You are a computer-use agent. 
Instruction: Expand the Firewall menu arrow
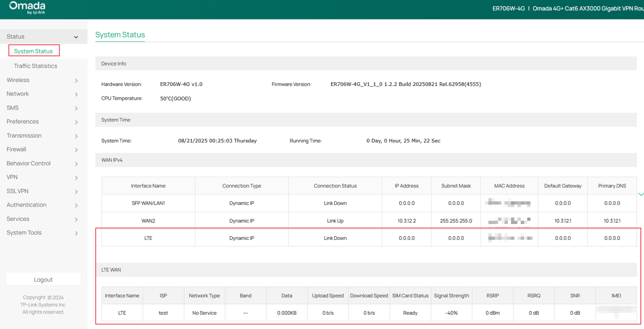point(76,150)
